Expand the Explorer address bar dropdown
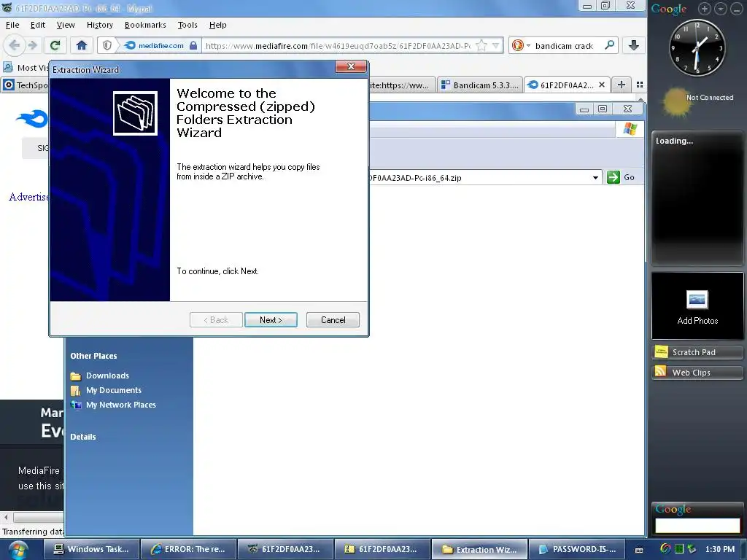The image size is (747, 560). pyautogui.click(x=595, y=178)
